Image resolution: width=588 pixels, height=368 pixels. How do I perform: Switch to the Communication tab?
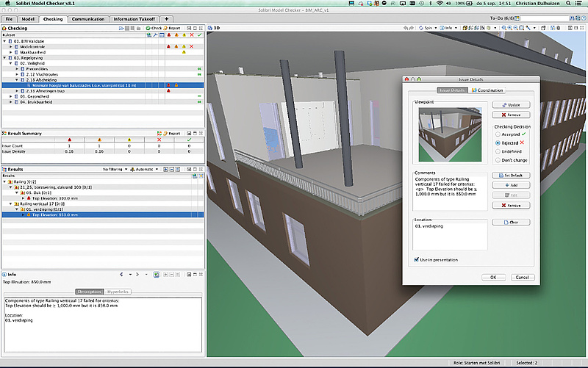tap(88, 19)
